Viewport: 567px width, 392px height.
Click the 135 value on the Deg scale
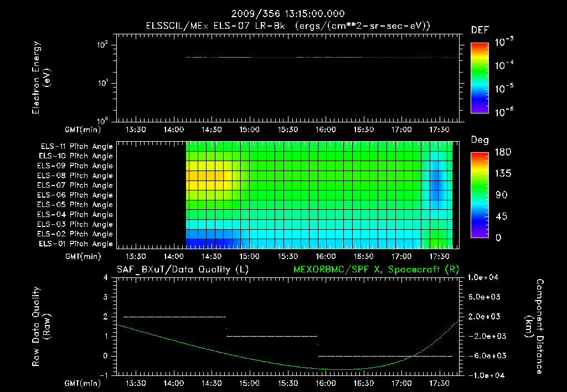tap(503, 174)
